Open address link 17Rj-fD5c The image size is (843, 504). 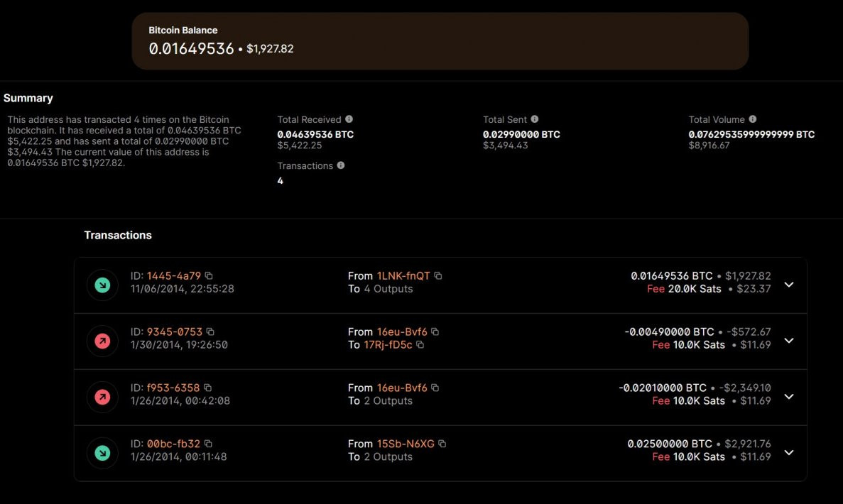388,345
